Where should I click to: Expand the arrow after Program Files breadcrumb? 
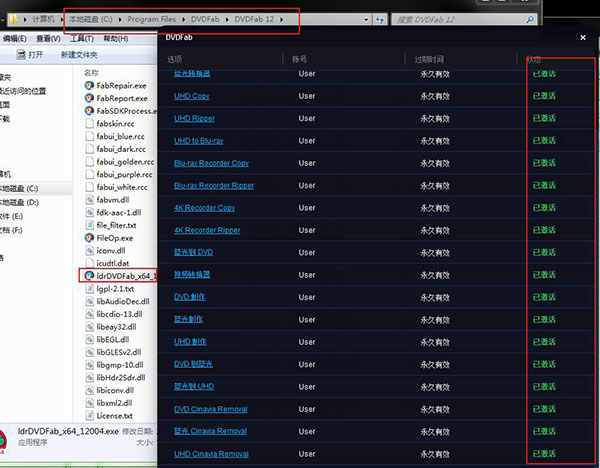(183, 19)
